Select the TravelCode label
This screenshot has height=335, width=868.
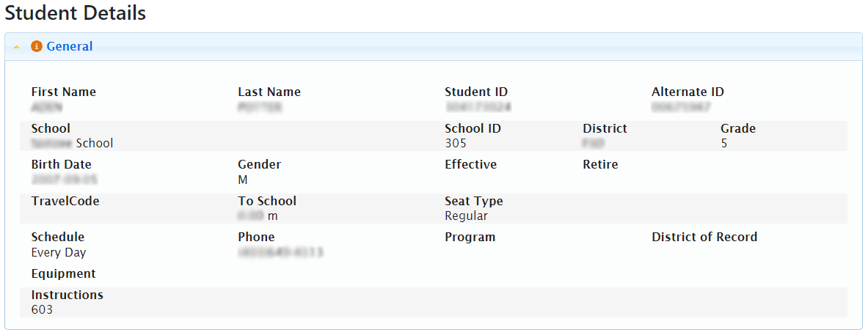tap(65, 202)
